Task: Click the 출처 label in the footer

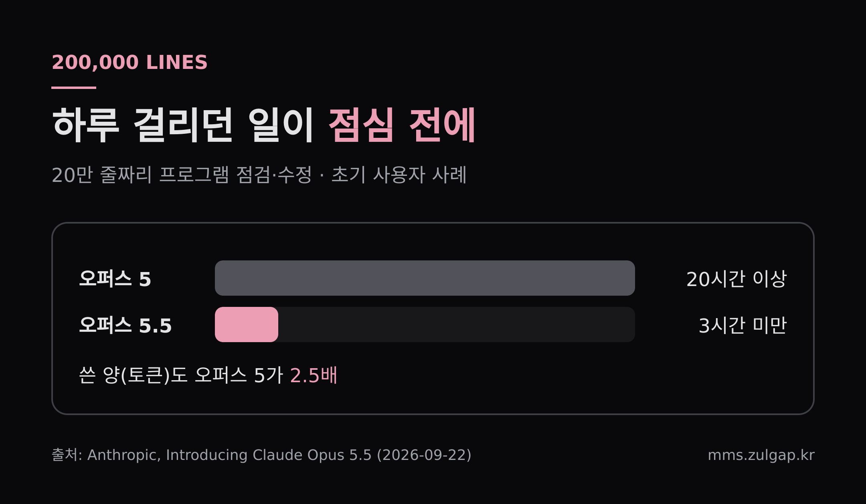Action: pyautogui.click(x=67, y=455)
